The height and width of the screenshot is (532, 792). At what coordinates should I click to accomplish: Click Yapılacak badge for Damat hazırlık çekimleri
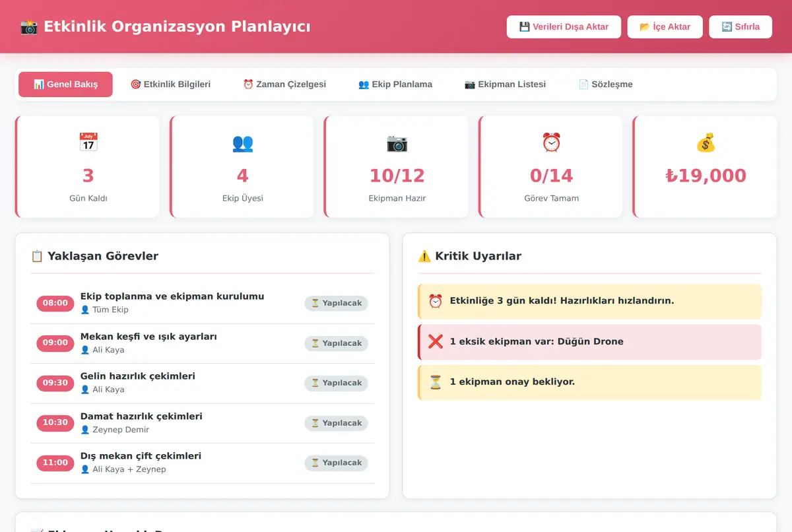point(336,423)
